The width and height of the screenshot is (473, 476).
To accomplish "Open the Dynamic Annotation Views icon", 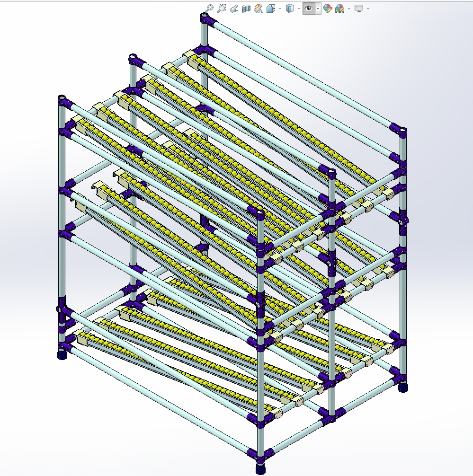I will (258, 9).
